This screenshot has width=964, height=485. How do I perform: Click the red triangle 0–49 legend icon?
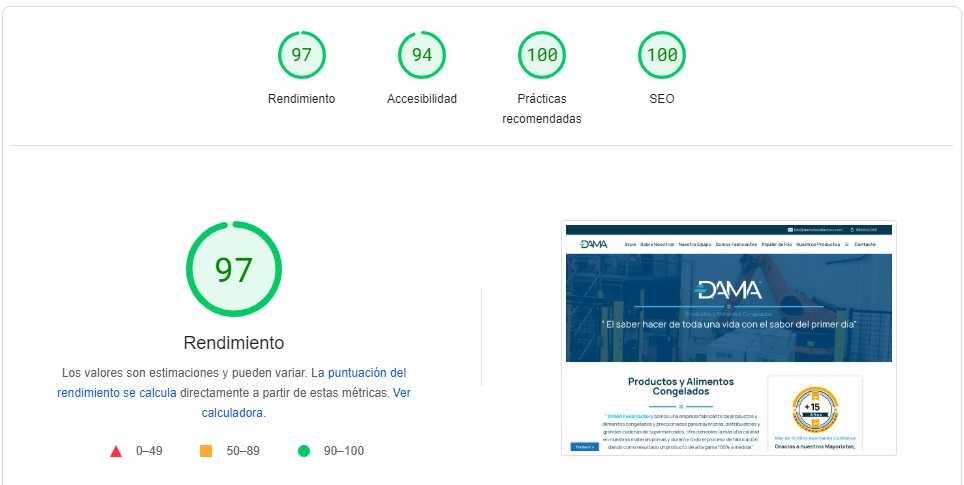(x=116, y=451)
